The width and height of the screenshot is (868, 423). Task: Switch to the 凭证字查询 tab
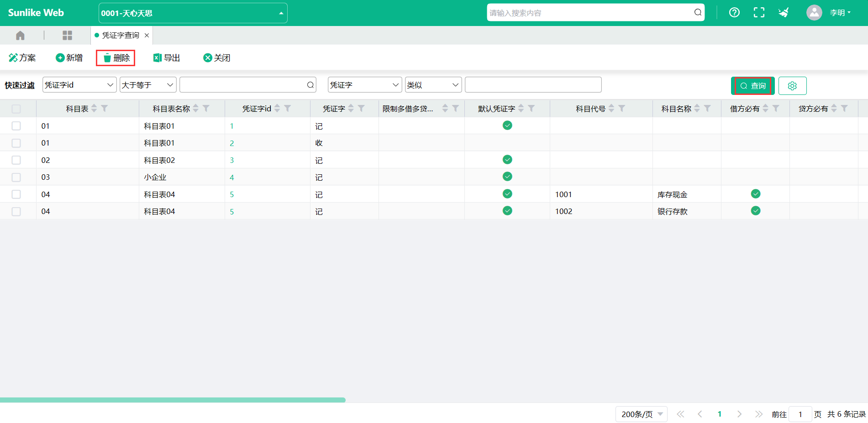click(x=121, y=35)
